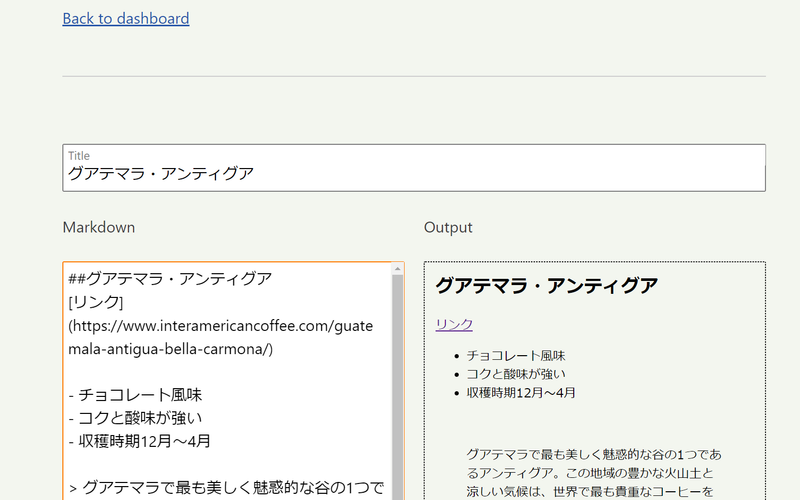
Task: Click the コクと酸味が強い bullet in Output
Action: (522, 374)
